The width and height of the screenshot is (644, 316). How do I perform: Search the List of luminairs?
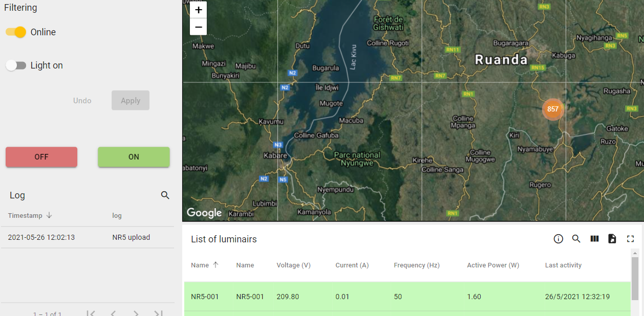[576, 239]
